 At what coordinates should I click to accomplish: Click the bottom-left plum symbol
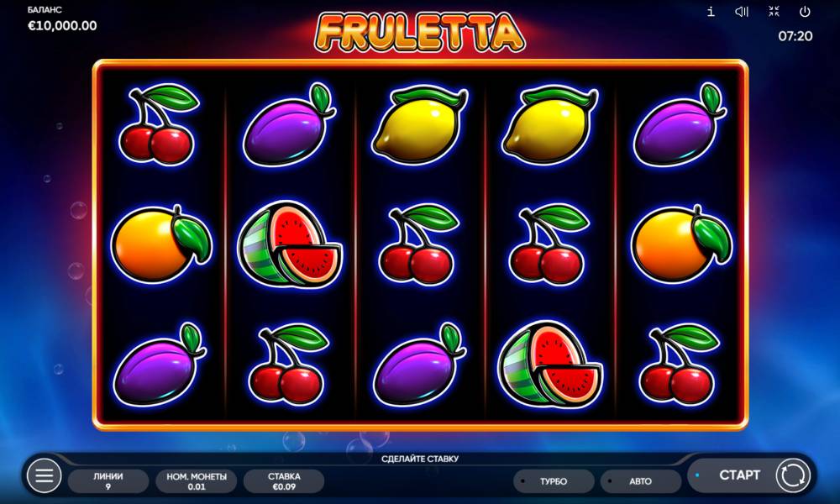[160, 365]
